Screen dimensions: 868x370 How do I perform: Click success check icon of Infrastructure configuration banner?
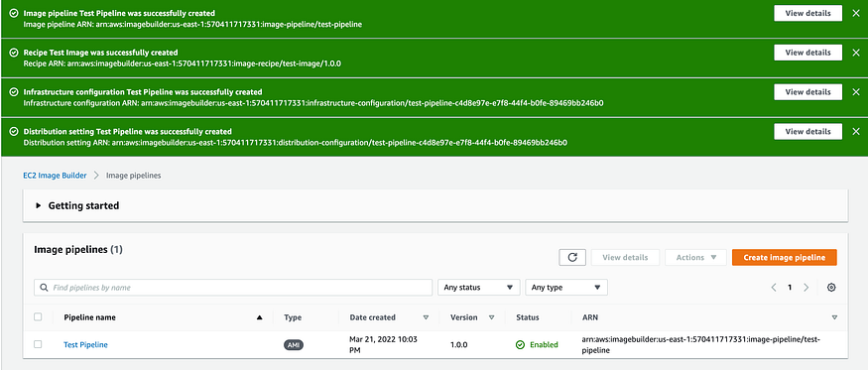pos(14,92)
